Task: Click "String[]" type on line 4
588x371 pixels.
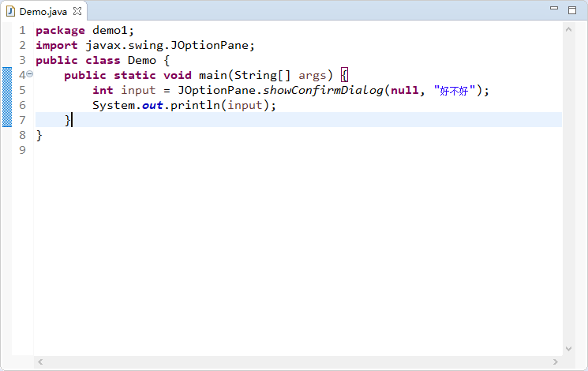Action: 263,76
